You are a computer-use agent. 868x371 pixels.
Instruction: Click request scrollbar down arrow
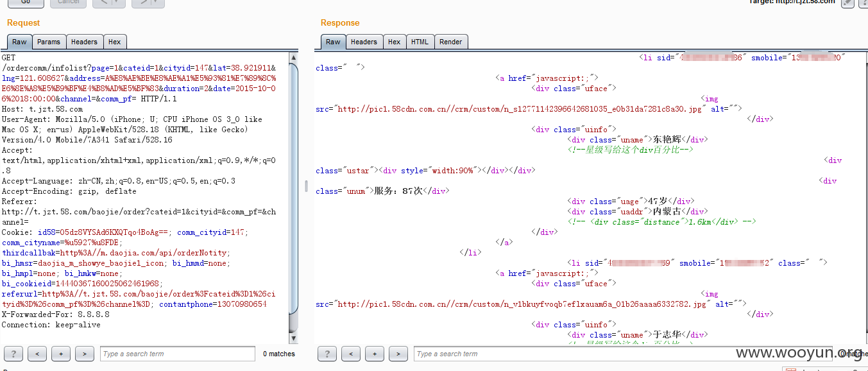294,338
